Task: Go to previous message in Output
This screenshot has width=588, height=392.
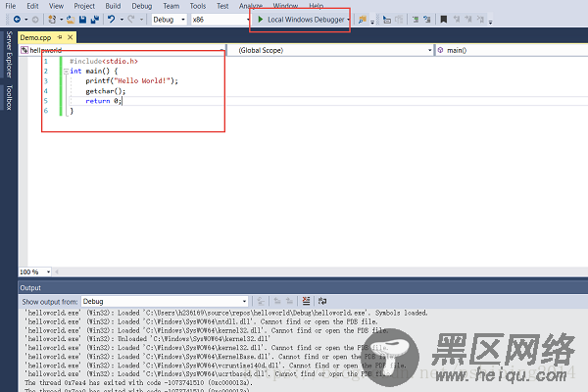Action: [x=277, y=301]
